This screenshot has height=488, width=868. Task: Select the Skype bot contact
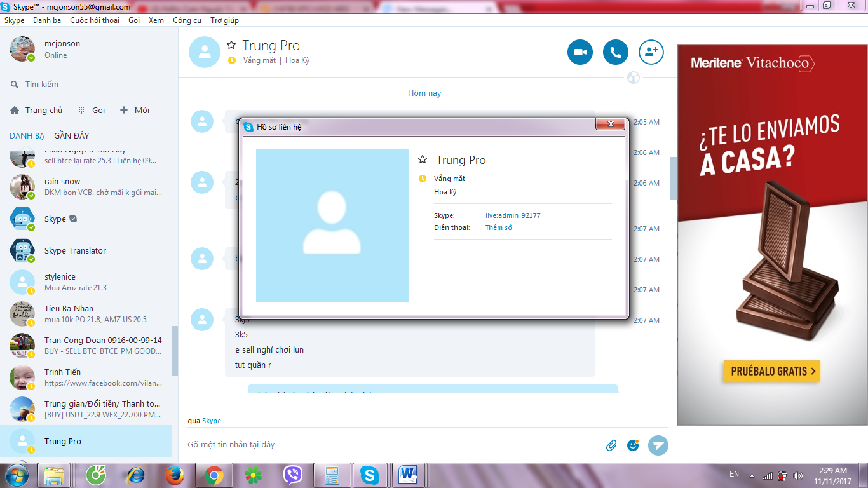point(86,219)
